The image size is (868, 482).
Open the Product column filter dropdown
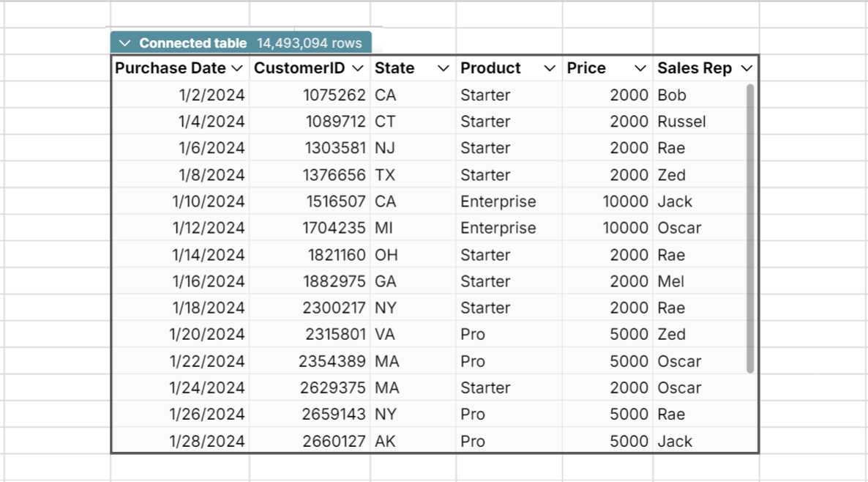pos(550,67)
